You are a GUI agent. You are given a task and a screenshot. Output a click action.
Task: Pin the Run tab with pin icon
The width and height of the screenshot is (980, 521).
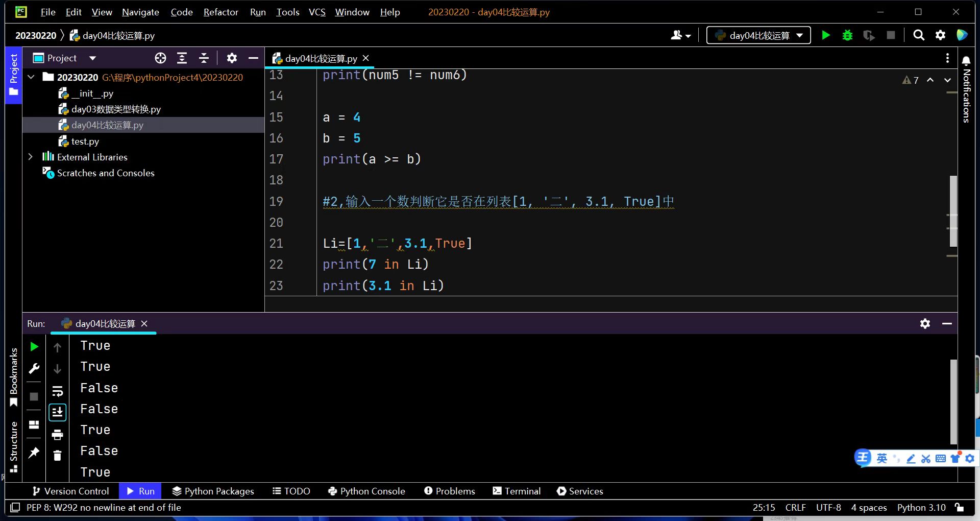tap(34, 453)
